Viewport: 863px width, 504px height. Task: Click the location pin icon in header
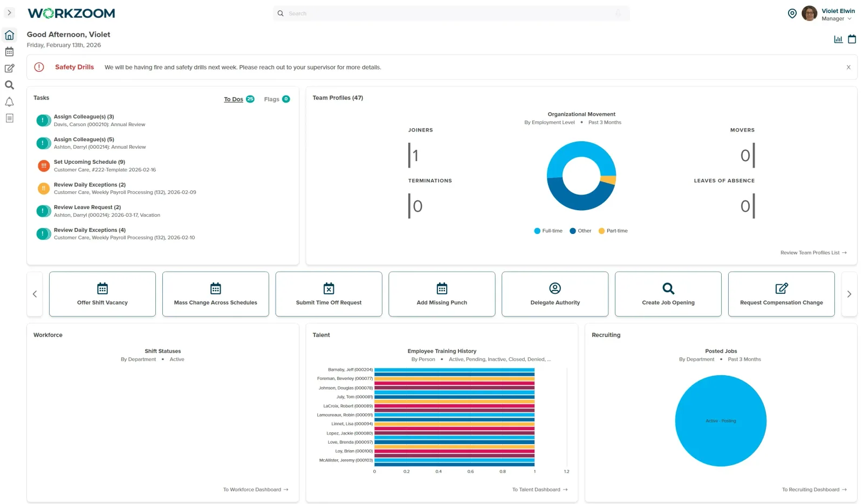coord(792,14)
